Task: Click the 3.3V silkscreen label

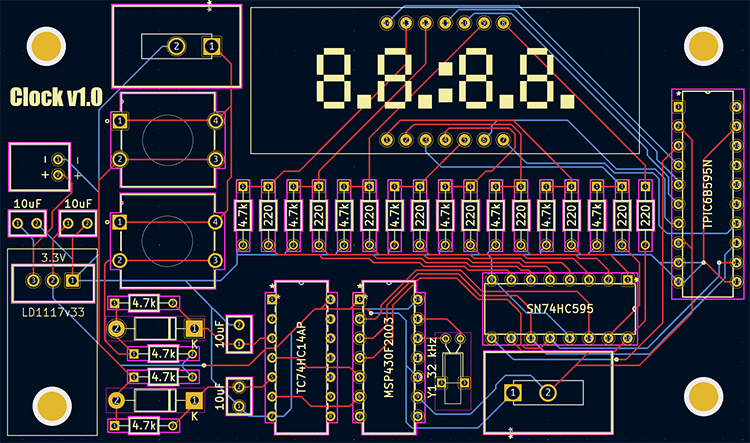Action: pyautogui.click(x=52, y=258)
